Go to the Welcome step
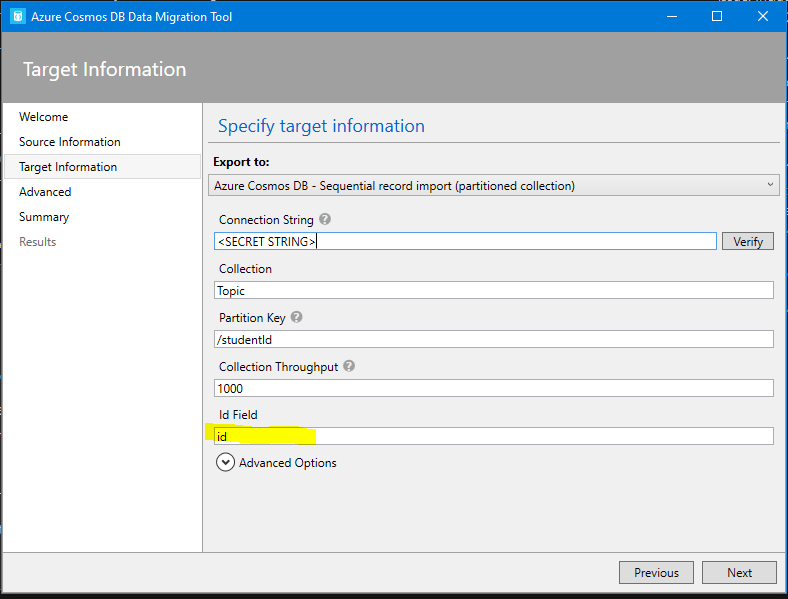The height and width of the screenshot is (599, 788). tap(44, 117)
